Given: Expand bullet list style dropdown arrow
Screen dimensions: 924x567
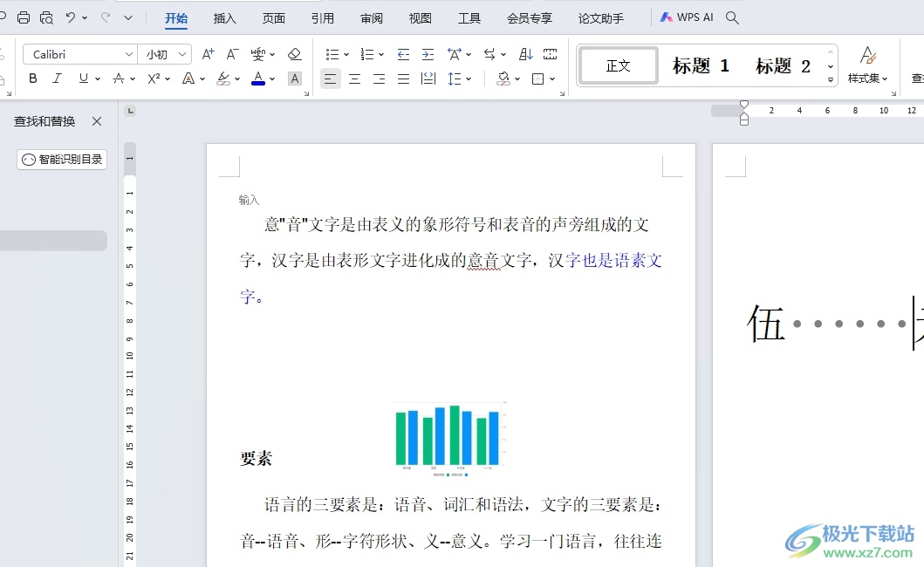Looking at the screenshot, I should (346, 54).
